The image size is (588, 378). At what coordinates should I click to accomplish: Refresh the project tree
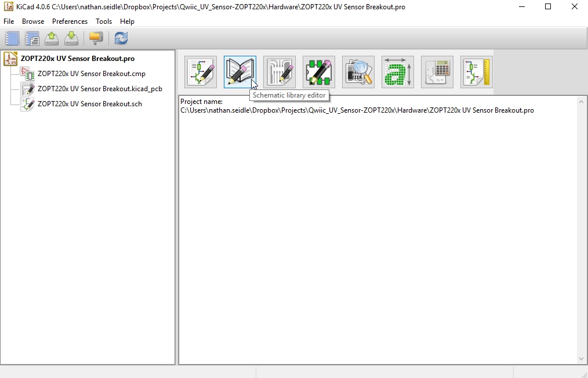click(x=121, y=38)
